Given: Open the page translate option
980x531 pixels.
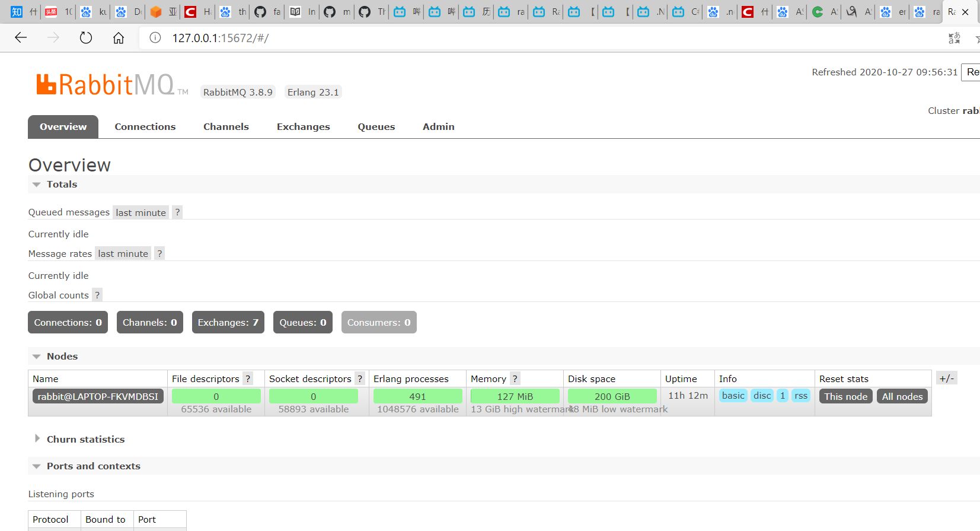Looking at the screenshot, I should pyautogui.click(x=954, y=38).
